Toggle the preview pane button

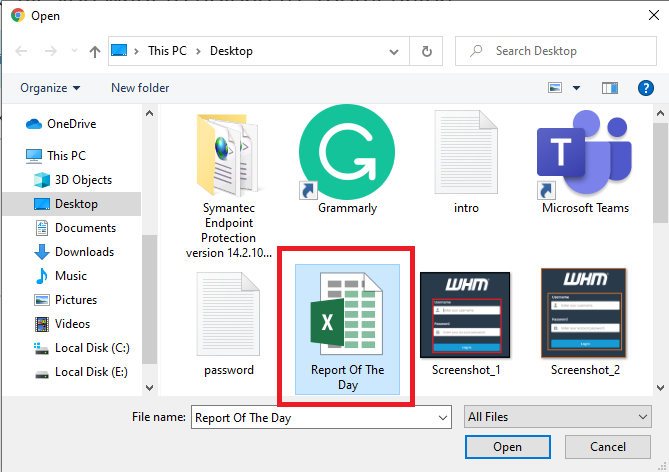coord(610,88)
